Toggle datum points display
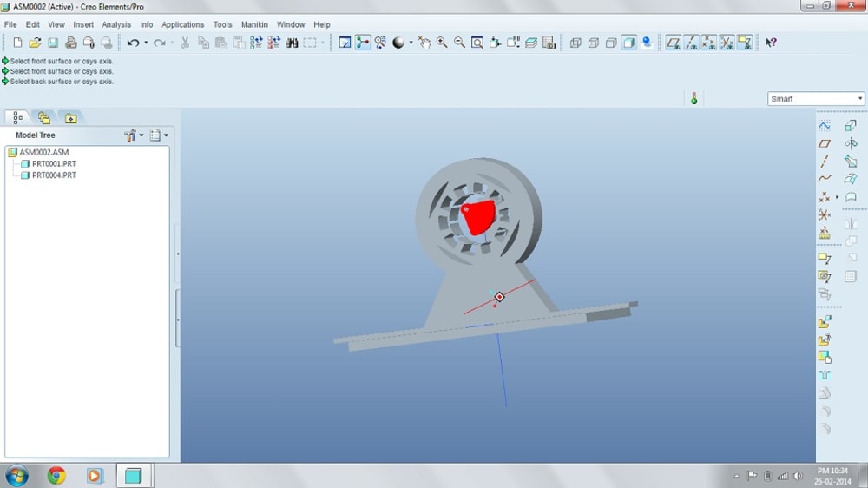The width and height of the screenshot is (868, 488). [708, 43]
